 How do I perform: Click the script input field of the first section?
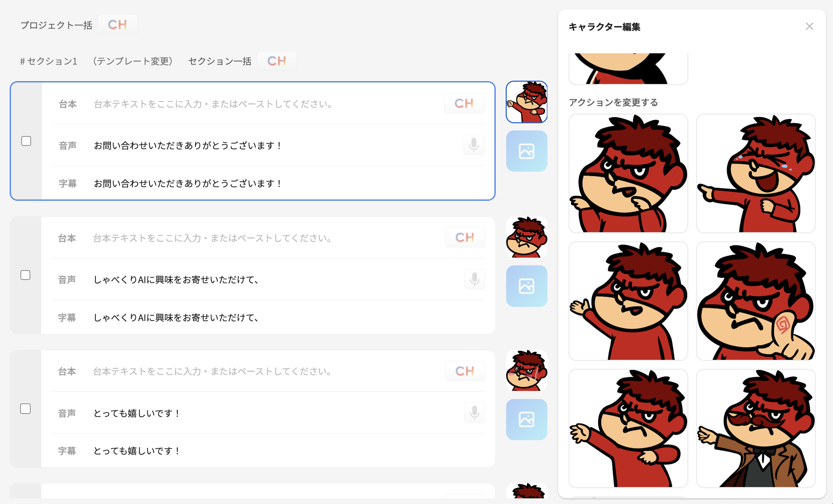pyautogui.click(x=242, y=104)
